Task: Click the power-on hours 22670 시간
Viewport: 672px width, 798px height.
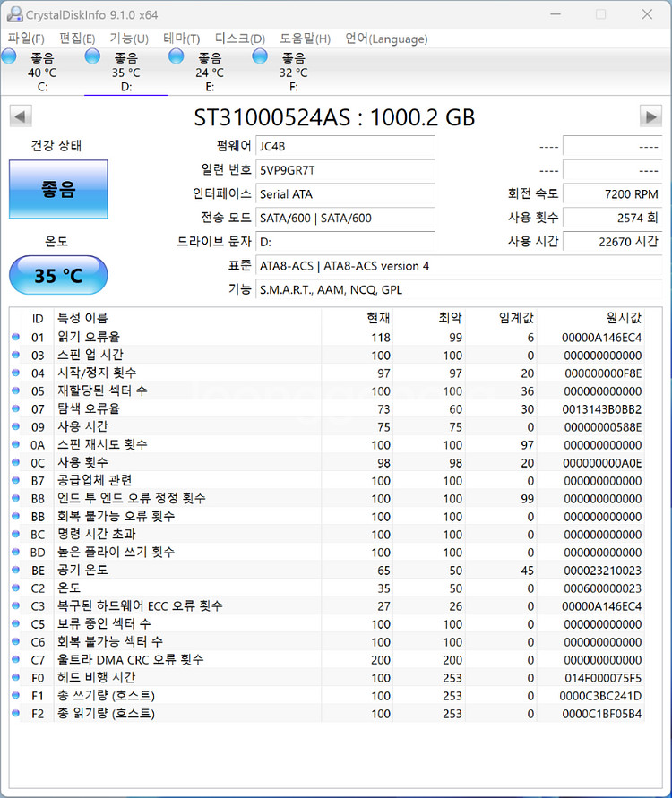Action: pyautogui.click(x=612, y=242)
